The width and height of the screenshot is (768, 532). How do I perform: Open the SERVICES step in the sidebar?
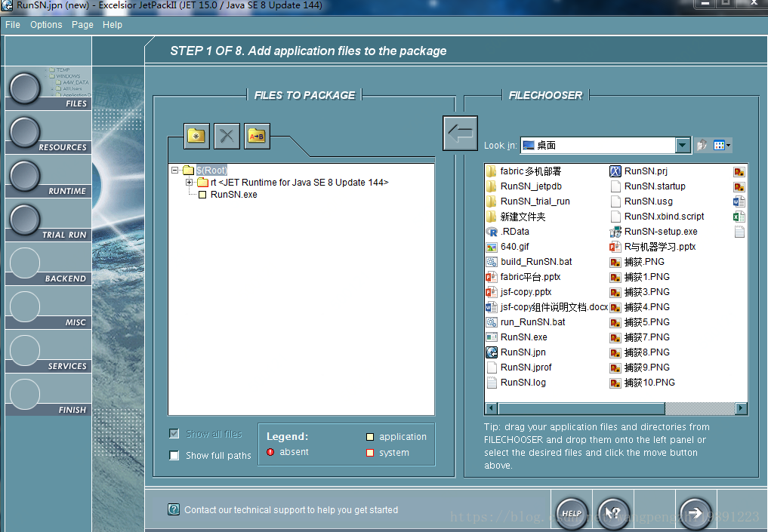click(x=24, y=350)
